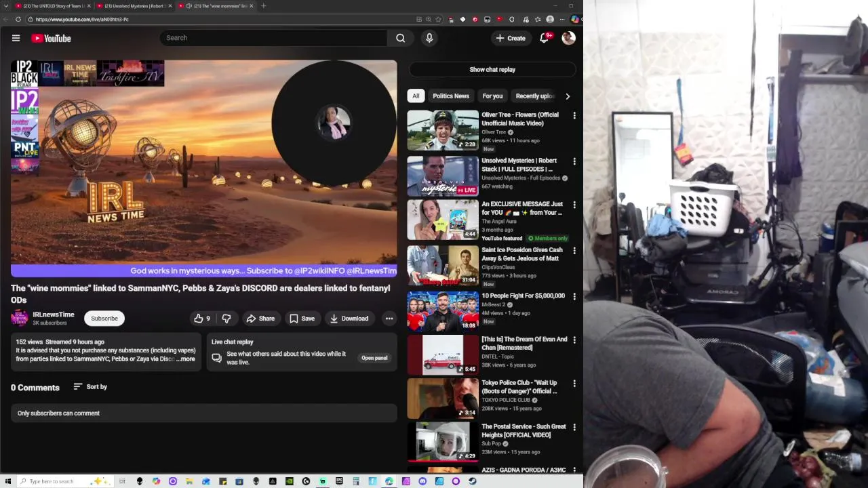Save the video to a playlist
This screenshot has width=868, height=488.
point(302,319)
